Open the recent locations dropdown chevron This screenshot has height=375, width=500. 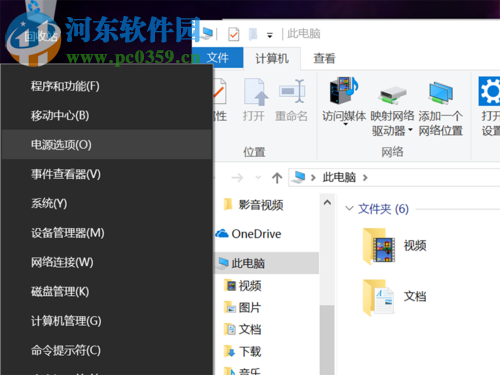[x=258, y=177]
